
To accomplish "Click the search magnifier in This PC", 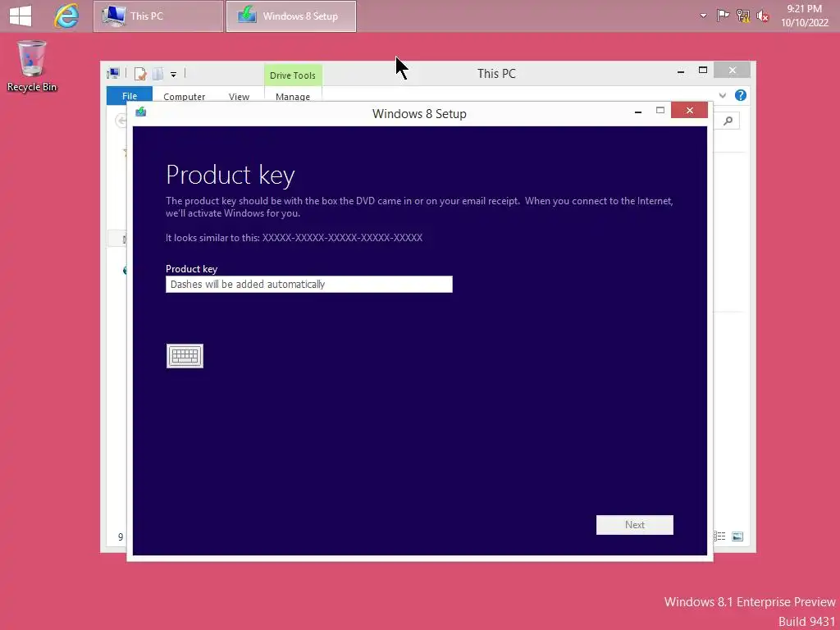I will 728,121.
